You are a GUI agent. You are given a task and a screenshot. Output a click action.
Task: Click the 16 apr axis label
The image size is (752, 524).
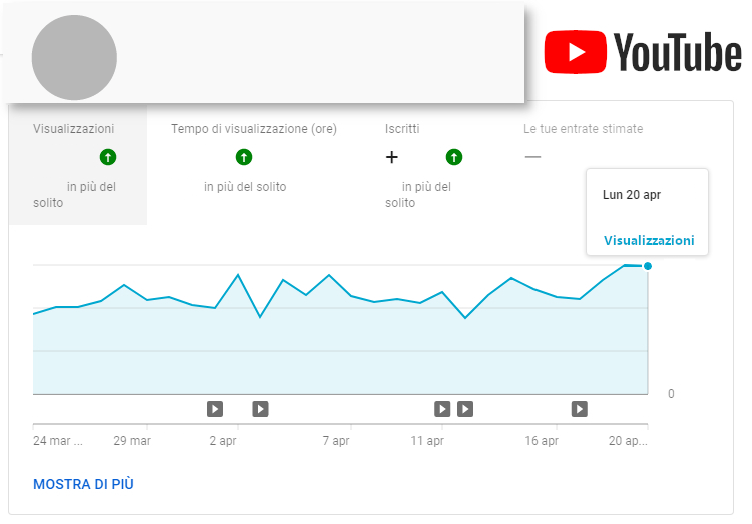pos(541,441)
